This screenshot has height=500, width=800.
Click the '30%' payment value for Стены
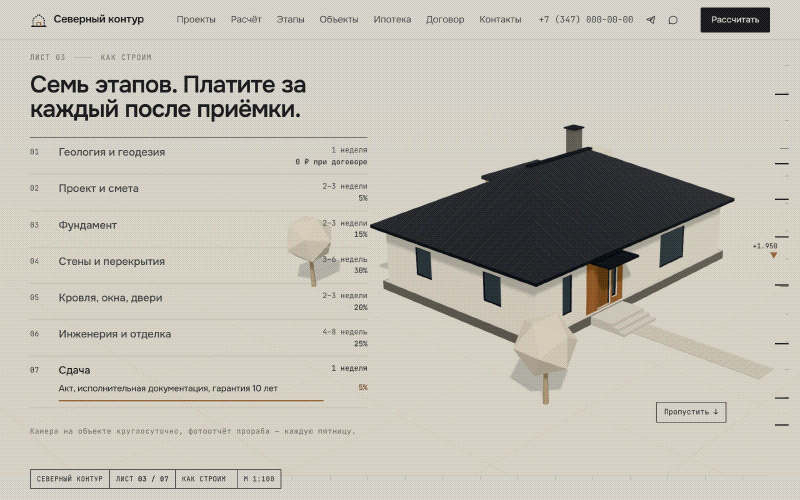point(361,270)
